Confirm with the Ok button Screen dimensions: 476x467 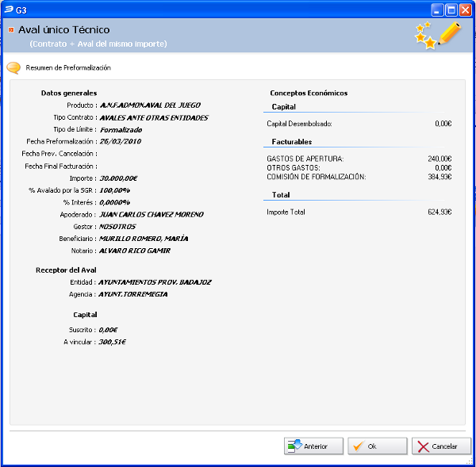(377, 446)
